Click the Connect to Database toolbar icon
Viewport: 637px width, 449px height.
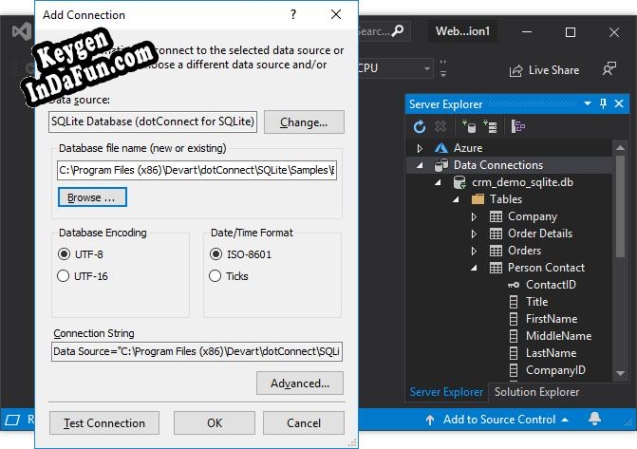[469, 127]
